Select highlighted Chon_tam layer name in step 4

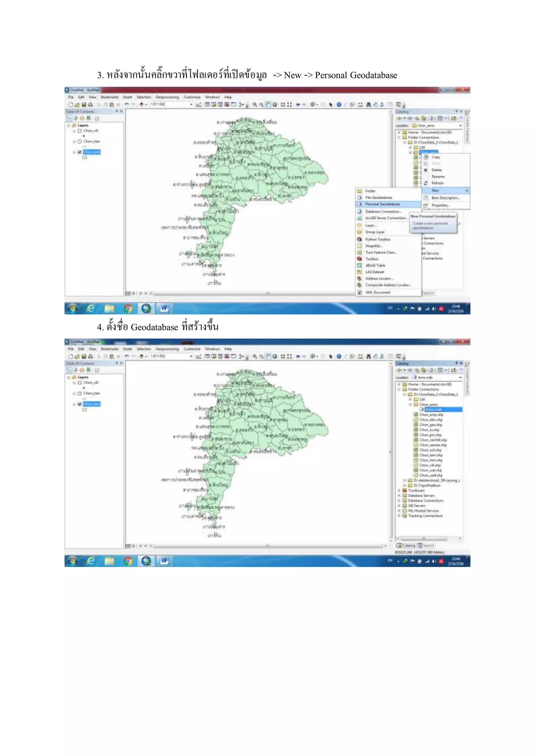pyautogui.click(x=92, y=404)
